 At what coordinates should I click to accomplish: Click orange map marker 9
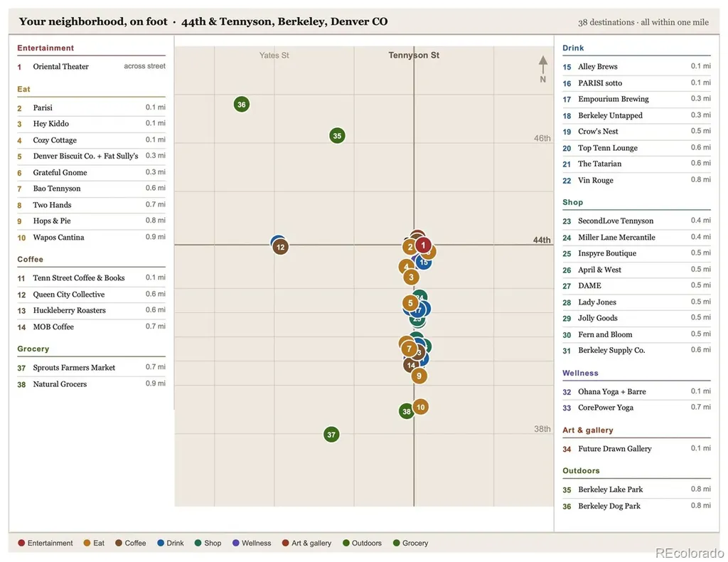pos(419,376)
